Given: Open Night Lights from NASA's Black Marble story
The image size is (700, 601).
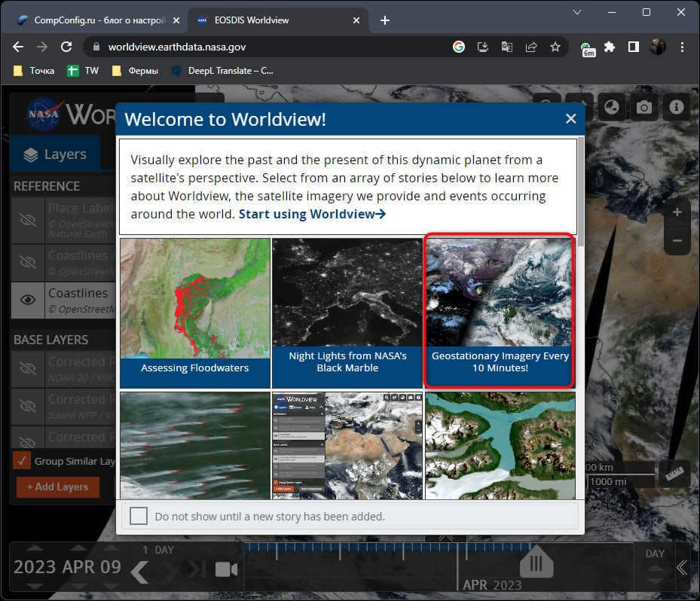Looking at the screenshot, I should pos(347,313).
